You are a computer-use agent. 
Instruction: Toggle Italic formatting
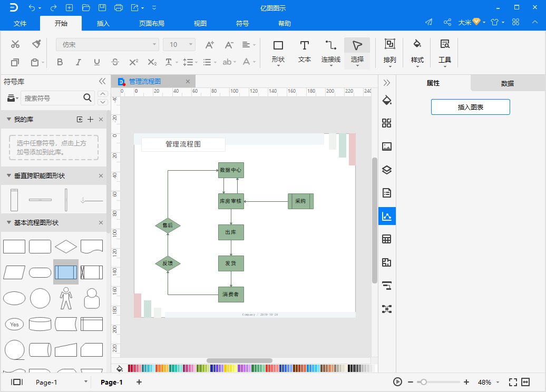(79, 62)
